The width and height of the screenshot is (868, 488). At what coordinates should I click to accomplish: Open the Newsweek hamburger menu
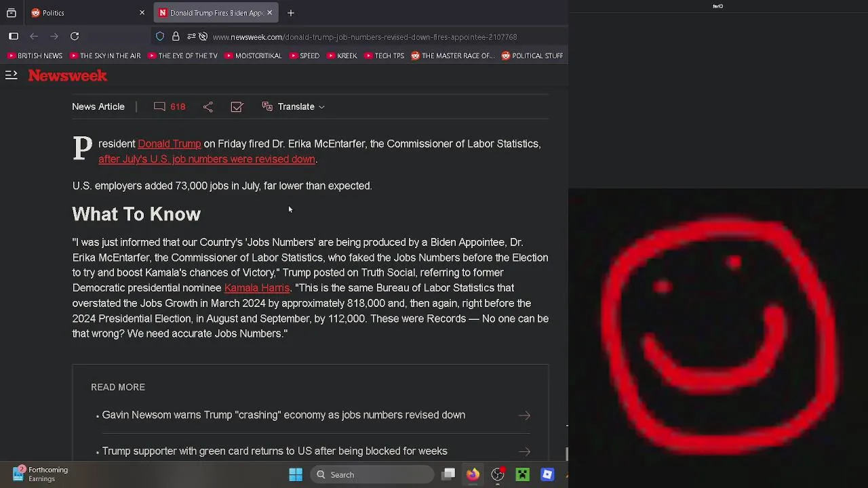point(11,75)
